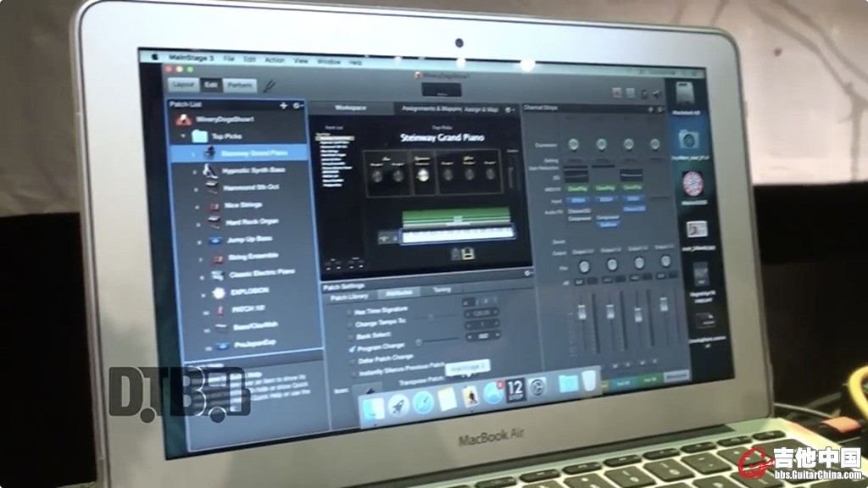Click the Program Change slider
The height and width of the screenshot is (488, 868).
[437, 341]
